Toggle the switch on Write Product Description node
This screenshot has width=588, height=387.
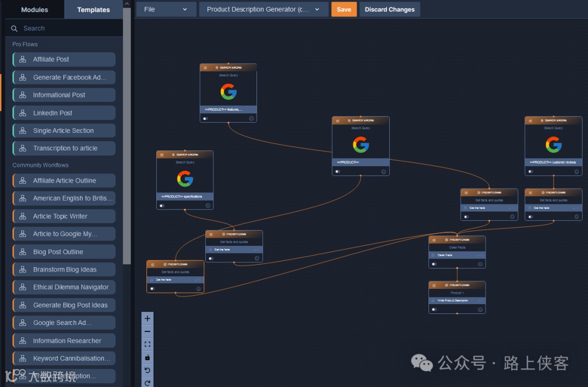coord(434,310)
